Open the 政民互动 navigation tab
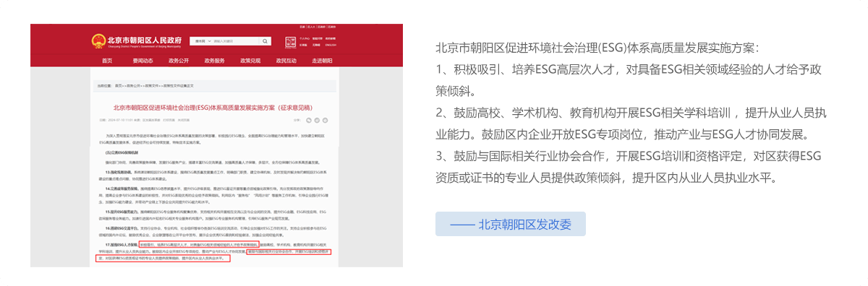868x286 pixels. coord(286,61)
